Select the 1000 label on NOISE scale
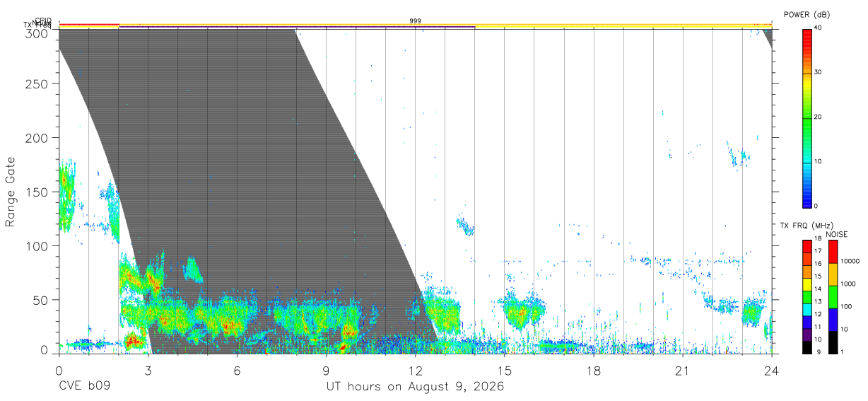868x401 pixels. pyautogui.click(x=848, y=284)
